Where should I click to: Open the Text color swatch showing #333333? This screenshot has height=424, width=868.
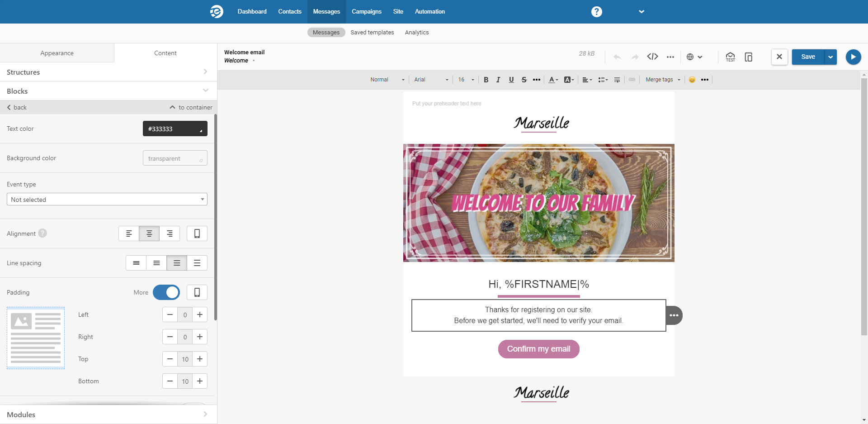(175, 129)
